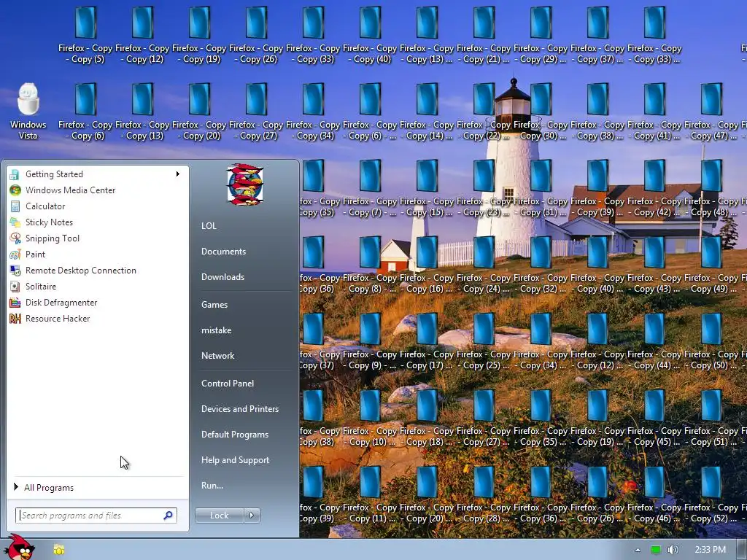
Task: Click the user account picture
Action: point(245,184)
